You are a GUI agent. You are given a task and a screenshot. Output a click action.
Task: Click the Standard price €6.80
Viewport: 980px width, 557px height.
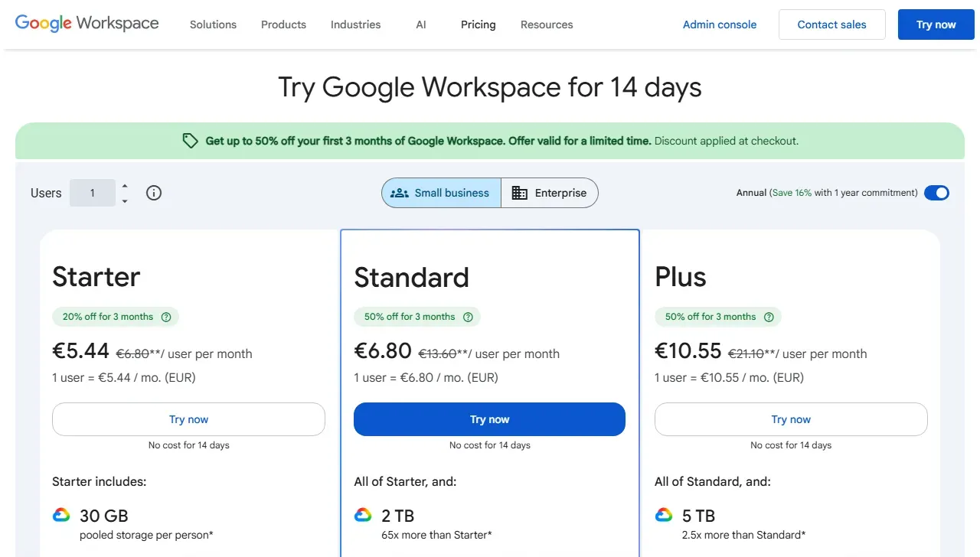point(383,351)
